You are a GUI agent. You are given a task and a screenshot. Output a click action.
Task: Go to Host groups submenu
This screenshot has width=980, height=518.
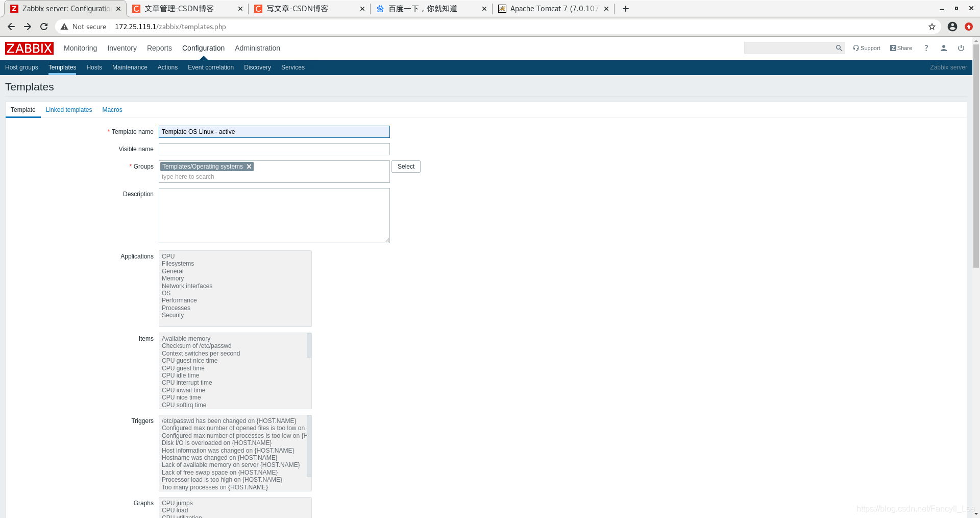pos(21,67)
